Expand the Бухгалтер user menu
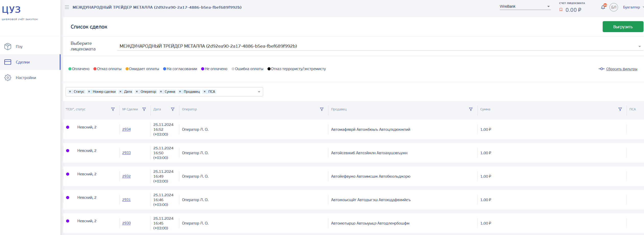The height and width of the screenshot is (235, 644). click(x=633, y=7)
